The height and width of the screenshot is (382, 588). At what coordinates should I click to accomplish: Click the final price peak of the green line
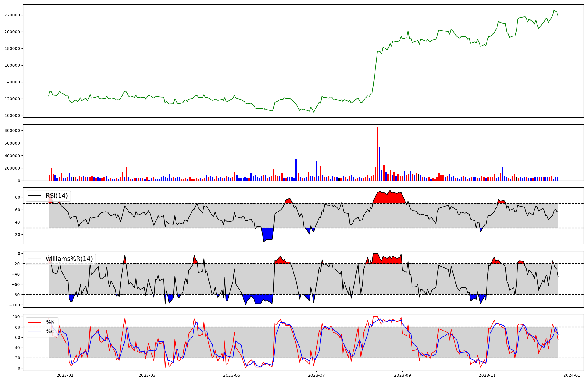coord(554,10)
